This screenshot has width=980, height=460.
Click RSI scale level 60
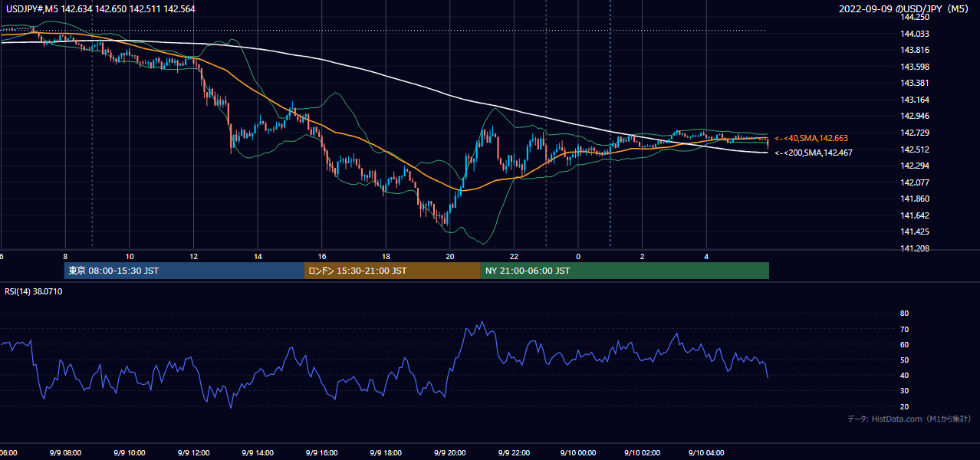[904, 344]
